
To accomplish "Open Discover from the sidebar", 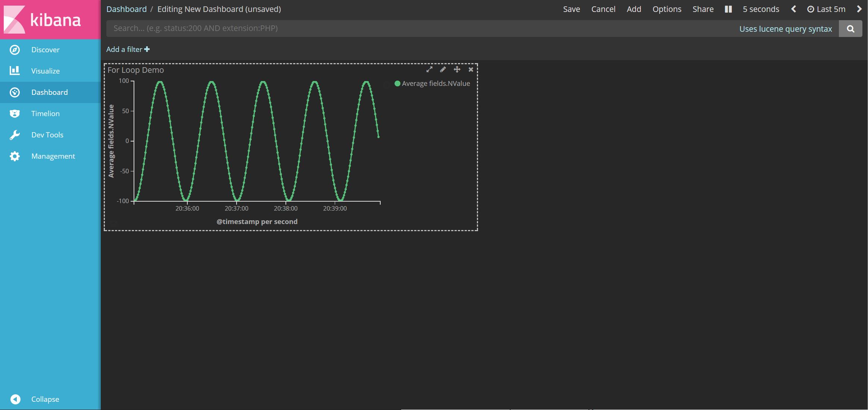I will pyautogui.click(x=45, y=50).
